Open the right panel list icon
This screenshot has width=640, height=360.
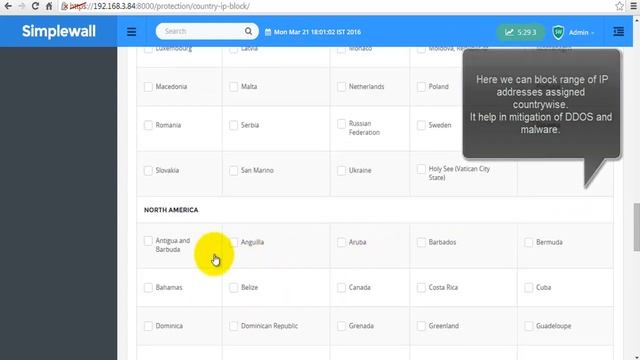click(618, 32)
